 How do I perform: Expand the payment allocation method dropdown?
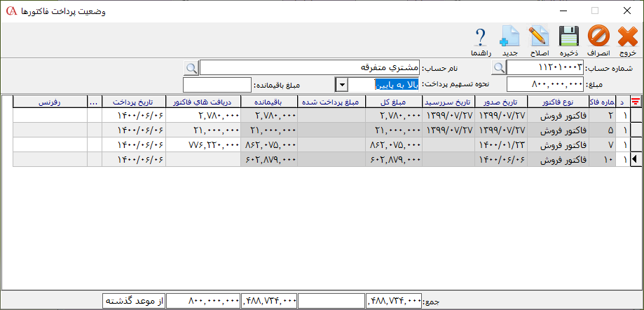[x=342, y=85]
